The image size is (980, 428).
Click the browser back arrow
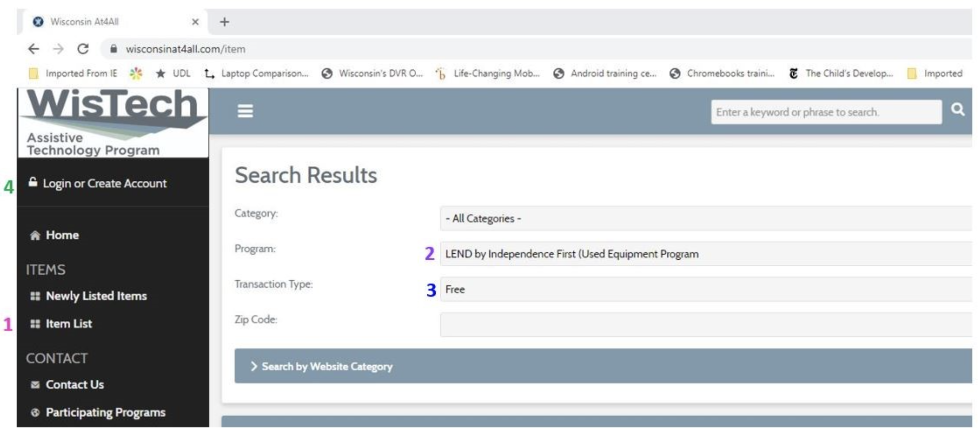[x=34, y=49]
